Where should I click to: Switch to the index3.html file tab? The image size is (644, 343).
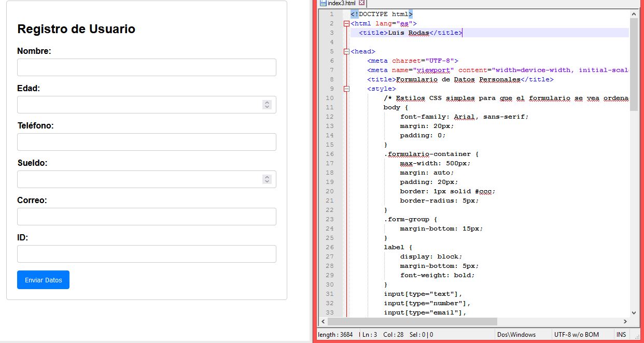(341, 3)
